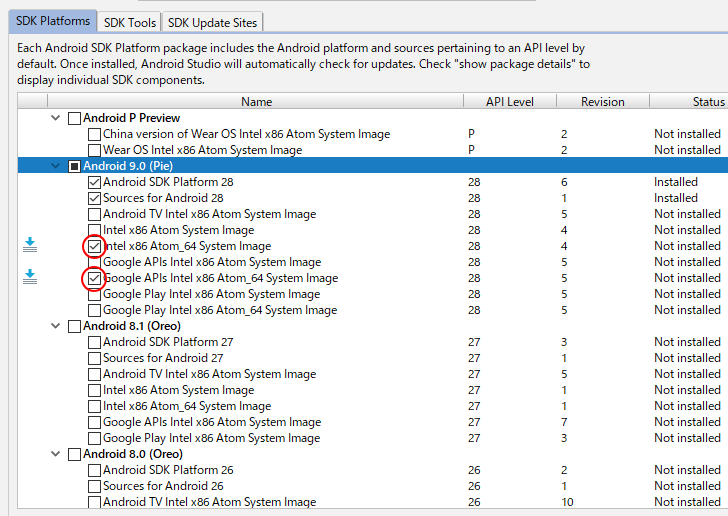Uncheck Intel x86 Atom_64 System Image API 28

tap(94, 246)
